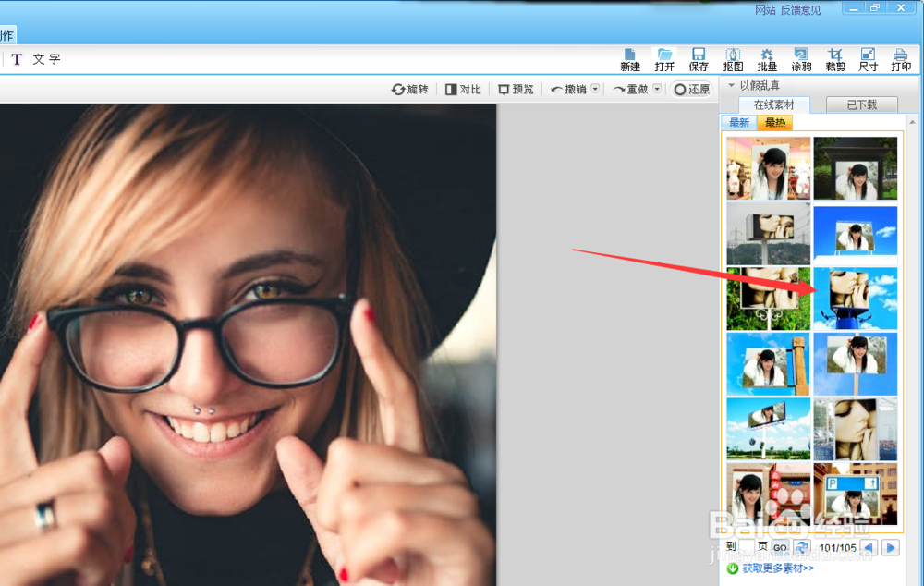Click the 获取更多素材>> link
Screen dimensions: 924x586
coord(778,568)
